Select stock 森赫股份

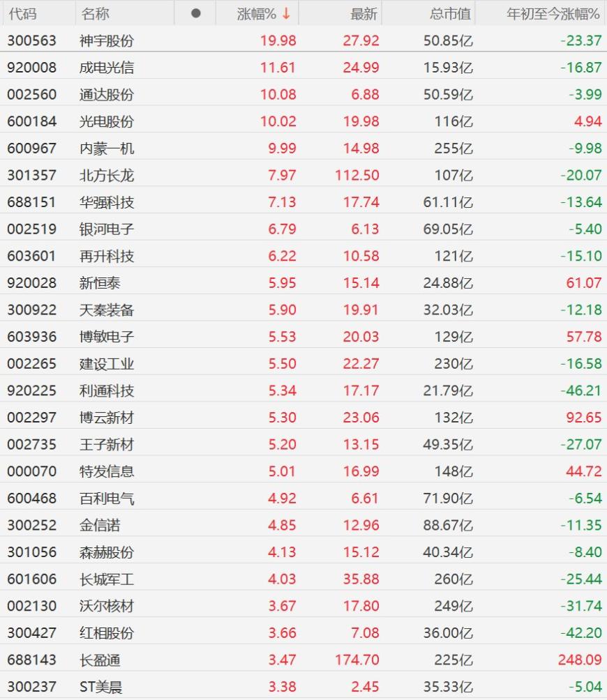tap(107, 552)
